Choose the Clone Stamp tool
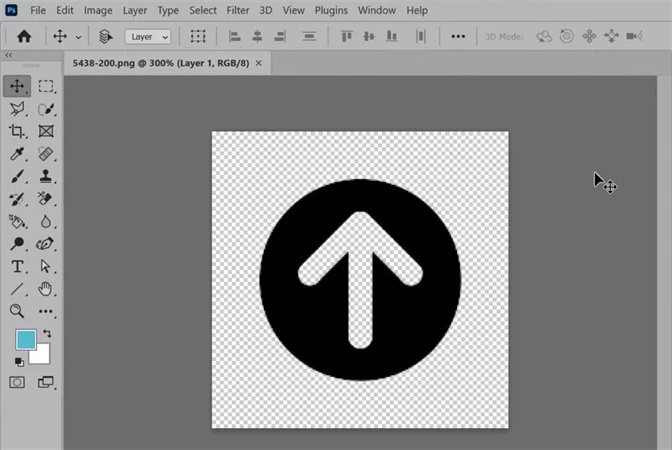The height and width of the screenshot is (450, 672). click(46, 176)
